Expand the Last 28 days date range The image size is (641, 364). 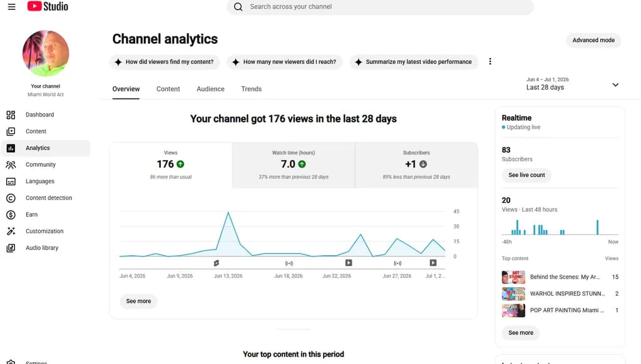click(x=572, y=84)
